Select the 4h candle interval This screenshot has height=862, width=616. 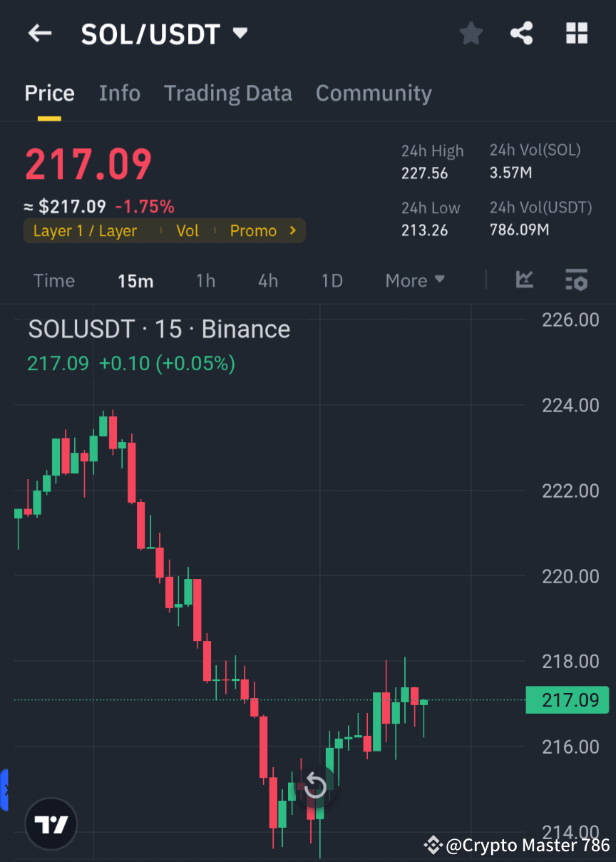(267, 280)
